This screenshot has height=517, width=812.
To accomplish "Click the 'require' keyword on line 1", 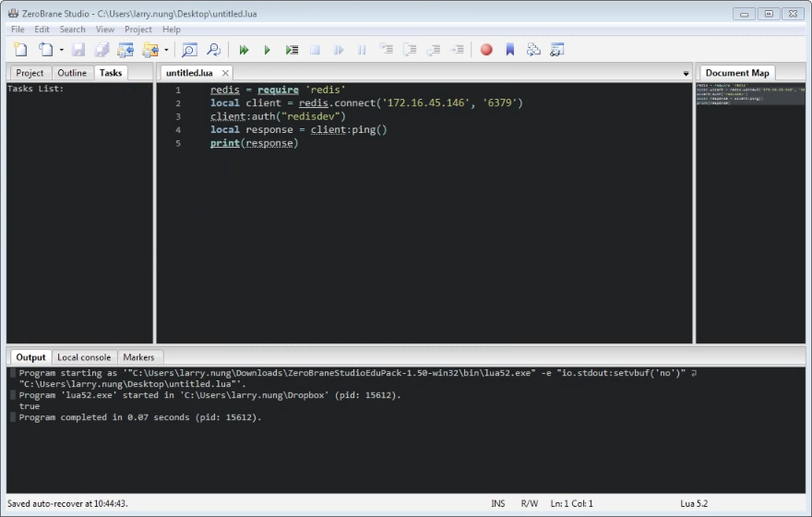I will 278,90.
